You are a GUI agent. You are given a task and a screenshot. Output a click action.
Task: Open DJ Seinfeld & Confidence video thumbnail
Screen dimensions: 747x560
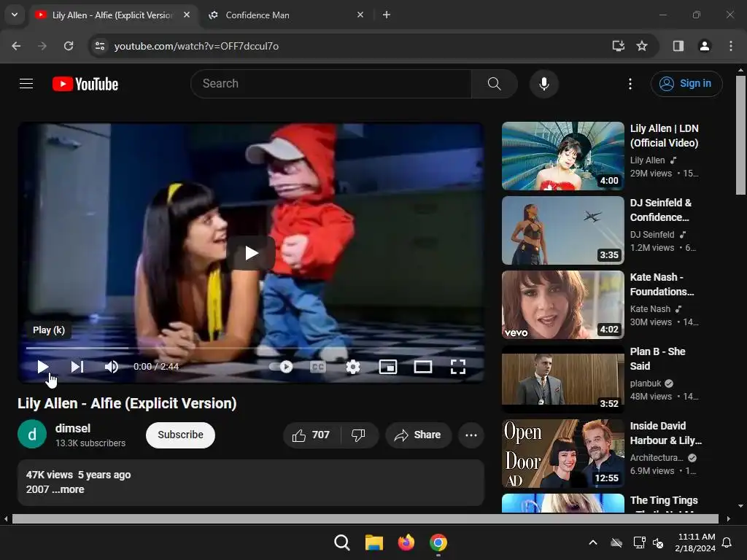[x=562, y=230]
